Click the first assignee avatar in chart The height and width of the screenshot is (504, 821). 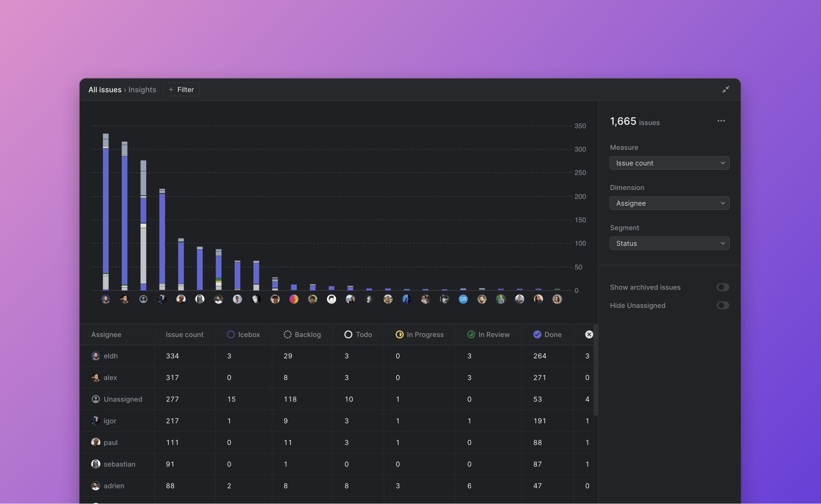106,299
